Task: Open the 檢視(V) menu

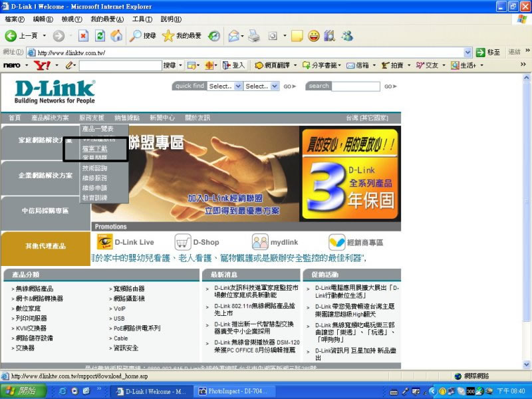Action: [72, 19]
